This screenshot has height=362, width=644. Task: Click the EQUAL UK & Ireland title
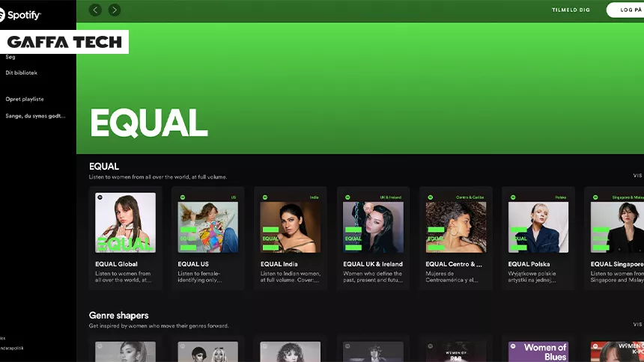373,264
